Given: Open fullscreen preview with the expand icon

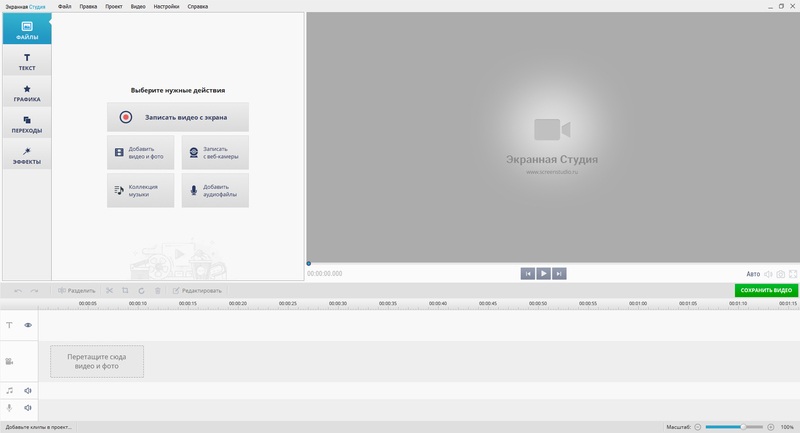Looking at the screenshot, I should point(793,273).
